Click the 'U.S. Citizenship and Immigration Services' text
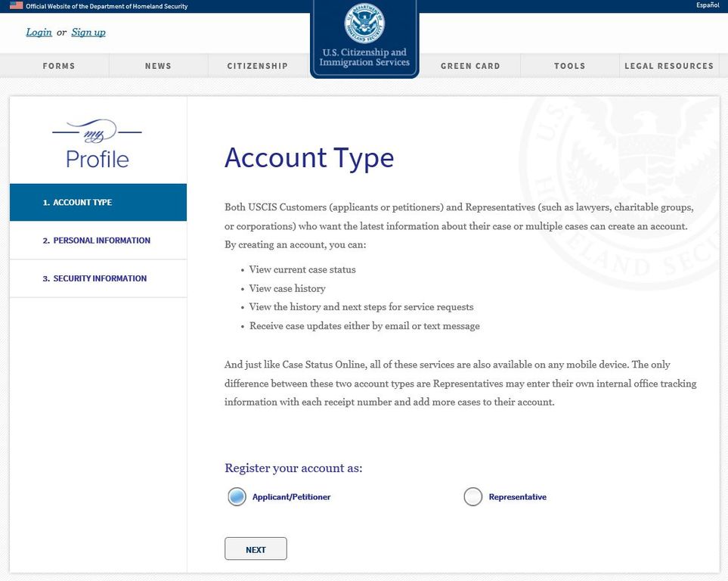This screenshot has width=728, height=581. [x=364, y=57]
